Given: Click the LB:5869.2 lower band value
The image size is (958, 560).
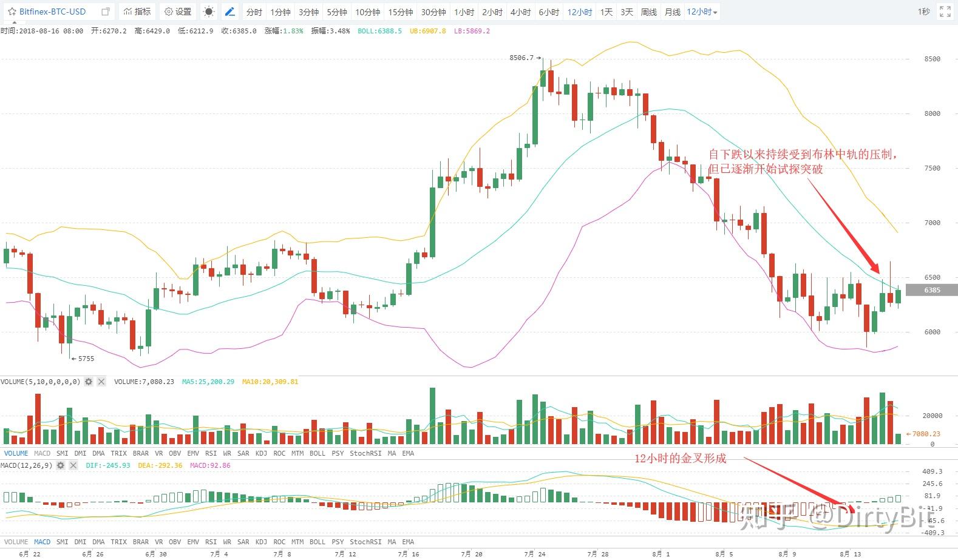Looking at the screenshot, I should point(472,31).
